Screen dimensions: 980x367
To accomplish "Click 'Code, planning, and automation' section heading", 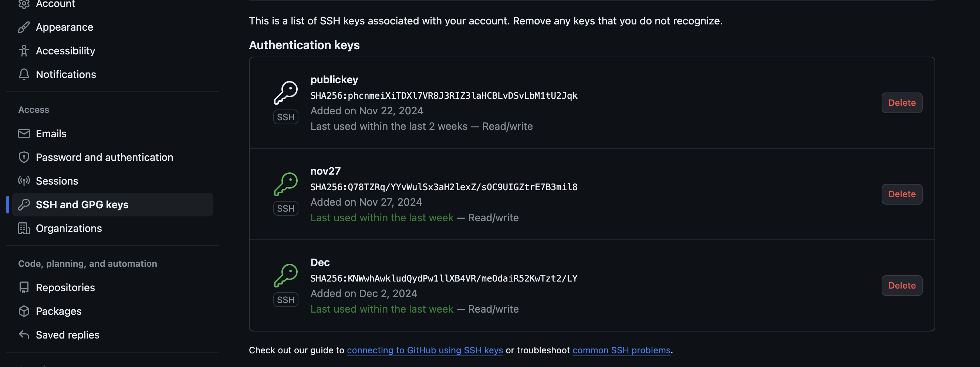I will pyautogui.click(x=88, y=263).
